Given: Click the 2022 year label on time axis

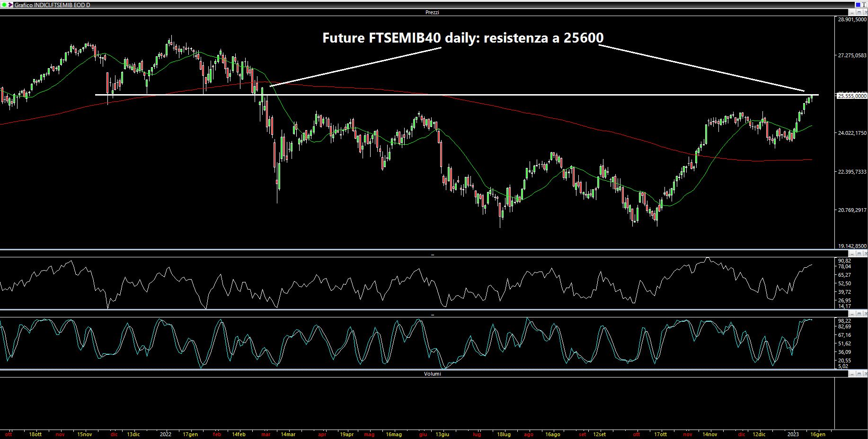Looking at the screenshot, I should [x=166, y=434].
